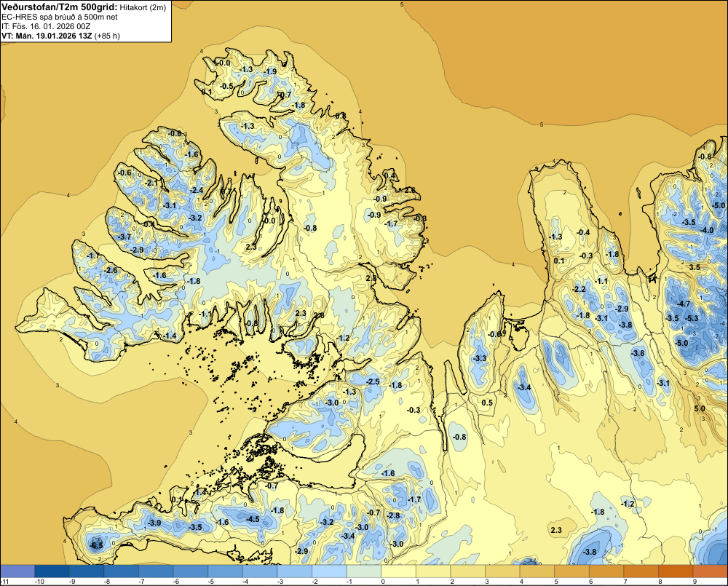This screenshot has width=728, height=586.
Task: Click the '-10' legend scale label
Action: 39,582
